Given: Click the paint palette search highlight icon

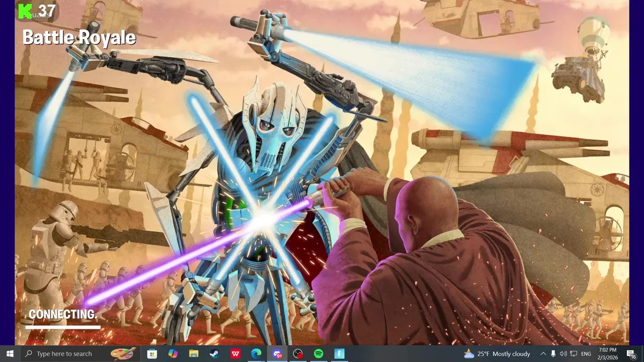Looking at the screenshot, I should [x=123, y=354].
